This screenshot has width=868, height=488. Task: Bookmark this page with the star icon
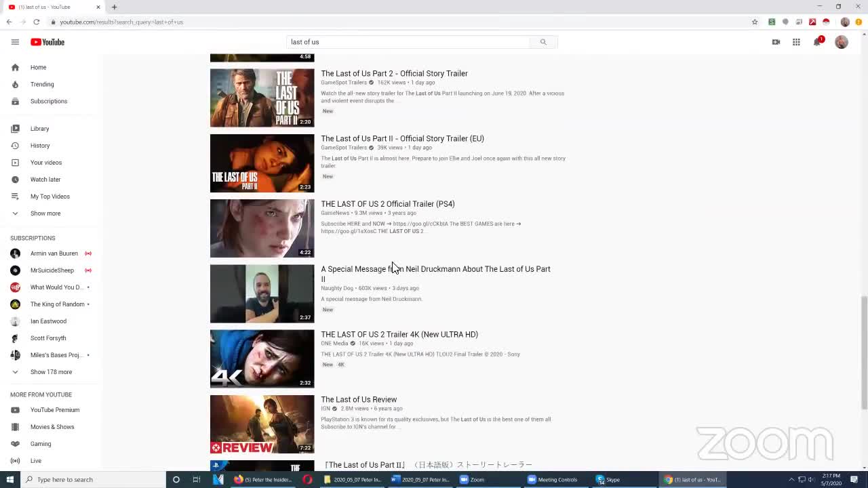tap(755, 22)
